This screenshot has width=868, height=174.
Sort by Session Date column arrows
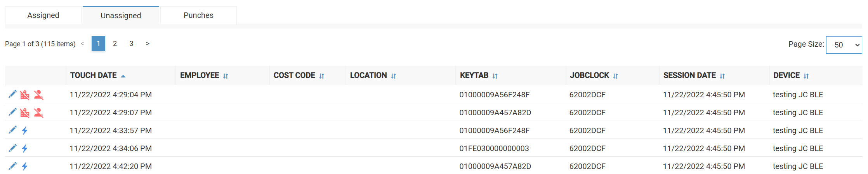[722, 76]
